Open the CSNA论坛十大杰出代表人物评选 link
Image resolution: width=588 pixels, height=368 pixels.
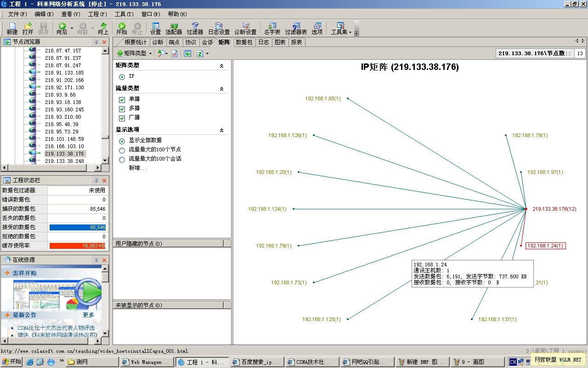[x=56, y=328]
